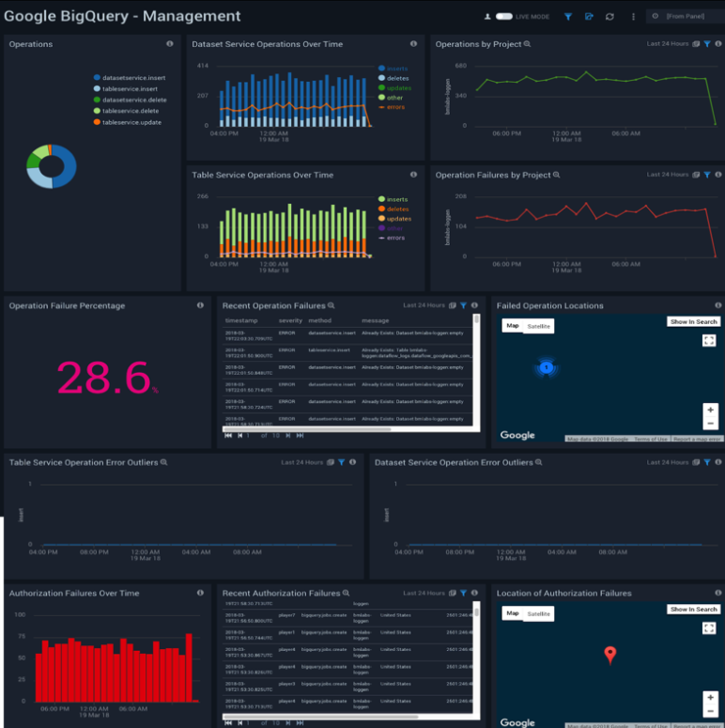Select Map tab in Failed Operation Locations

pos(513,326)
